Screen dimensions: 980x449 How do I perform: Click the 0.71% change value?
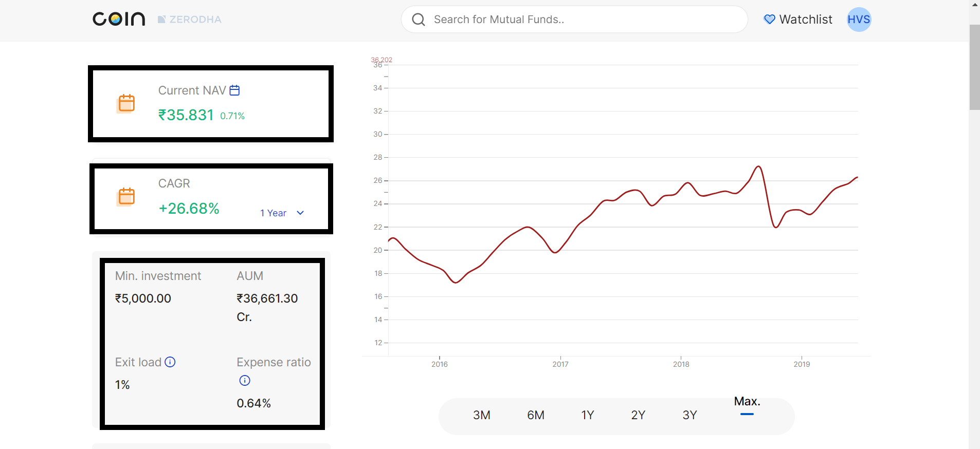click(x=232, y=116)
